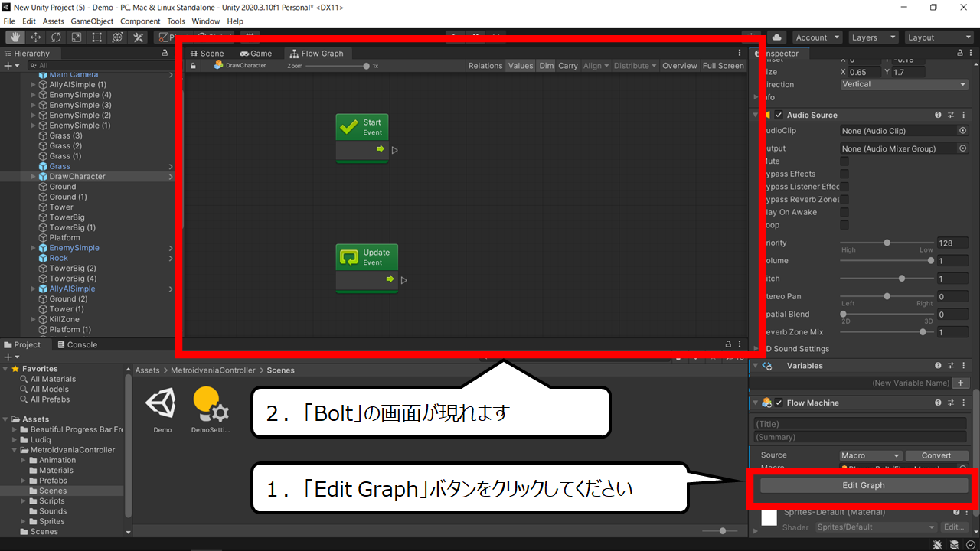
Task: Open the Distribute dropdown in Flow Graph
Action: 635,66
